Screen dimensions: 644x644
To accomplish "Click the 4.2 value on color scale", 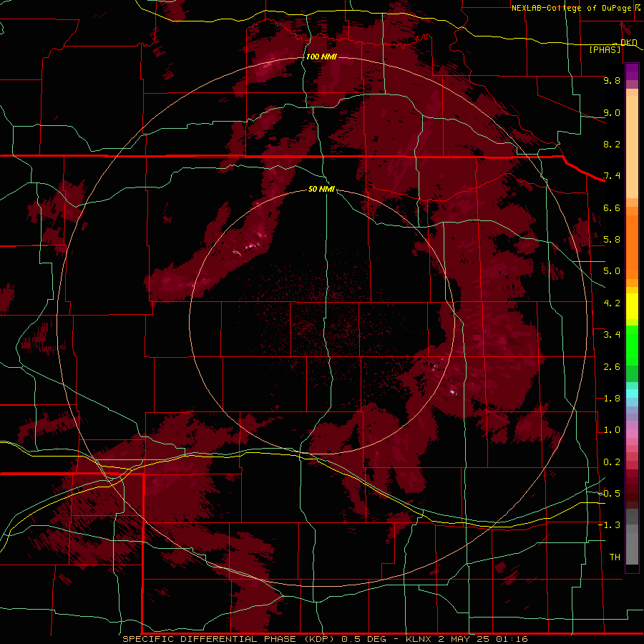I will coord(612,303).
